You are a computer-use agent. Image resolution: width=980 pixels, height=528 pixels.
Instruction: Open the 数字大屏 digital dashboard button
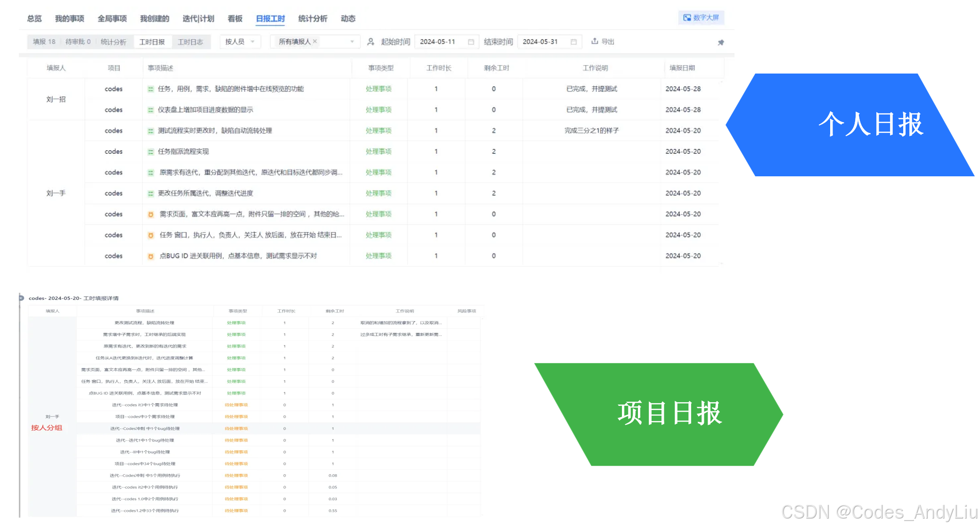tap(701, 17)
